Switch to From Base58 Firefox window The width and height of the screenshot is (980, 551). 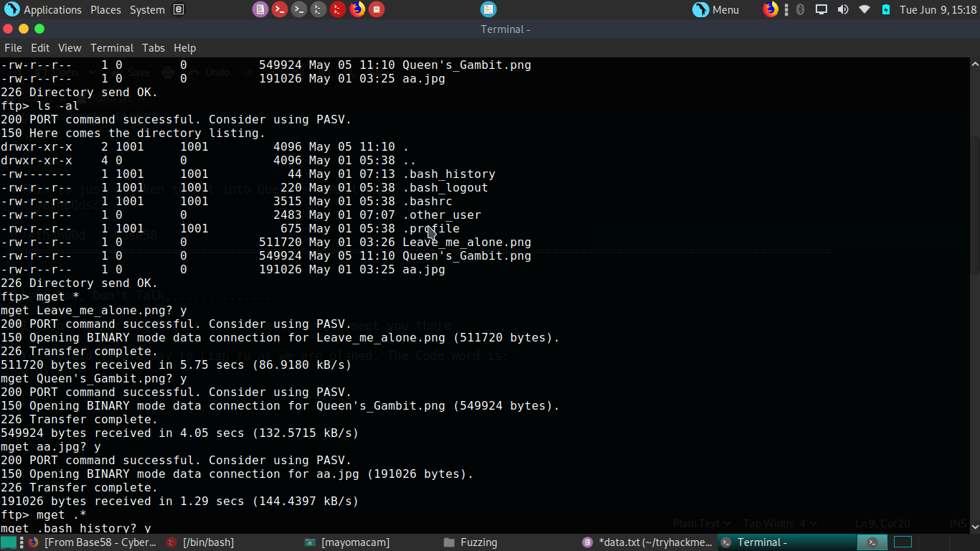(x=92, y=542)
